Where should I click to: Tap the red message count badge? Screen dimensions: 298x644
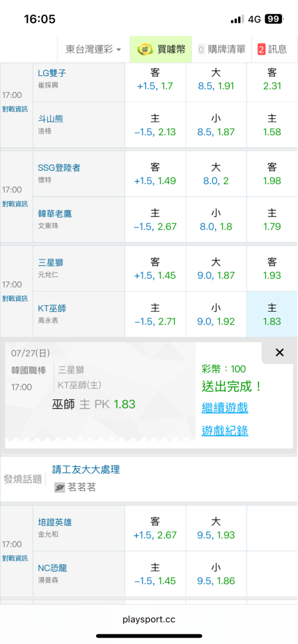point(261,50)
